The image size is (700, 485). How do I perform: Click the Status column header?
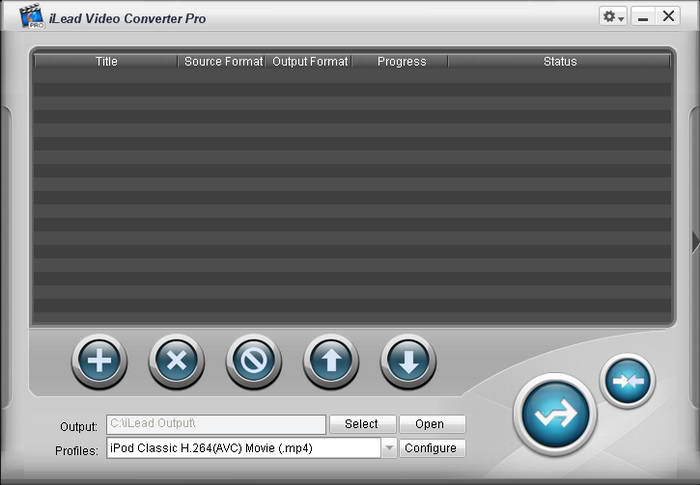tap(559, 61)
